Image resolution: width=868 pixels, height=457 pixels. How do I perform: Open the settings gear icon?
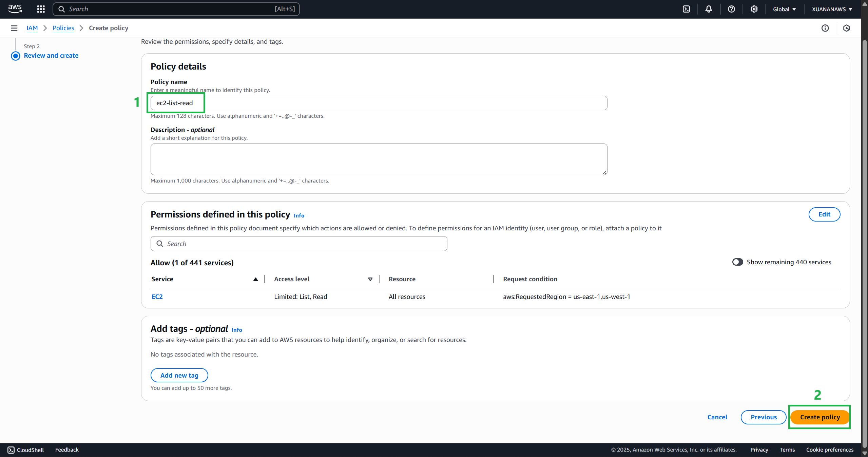754,9
